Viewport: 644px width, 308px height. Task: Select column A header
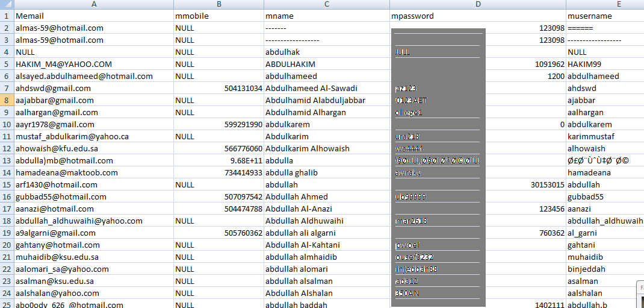pos(94,5)
